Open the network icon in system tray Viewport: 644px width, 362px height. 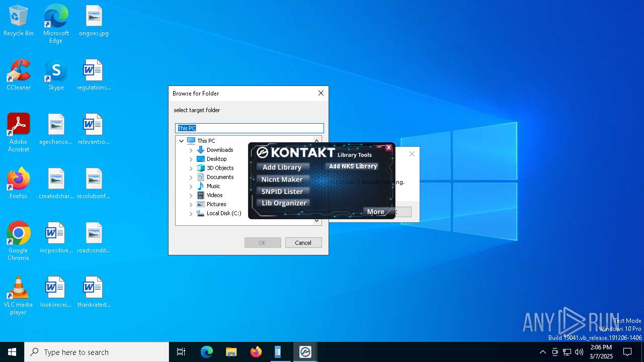tap(567, 352)
